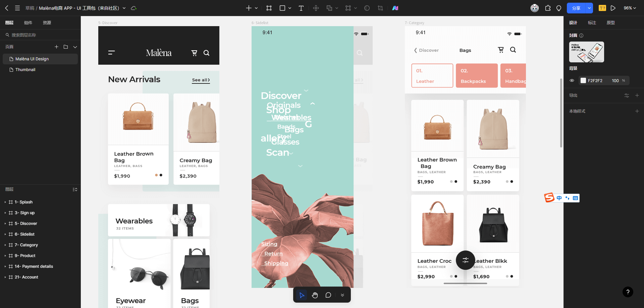Click the cover thumbnail image
This screenshot has height=308, width=644.
tap(587, 52)
